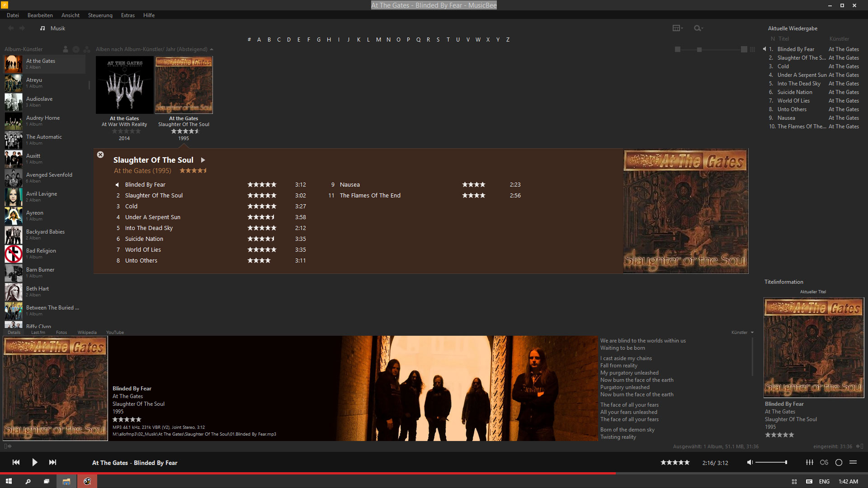The height and width of the screenshot is (488, 868).
Task: Switch left panel to genre grouping icon
Action: [87, 49]
